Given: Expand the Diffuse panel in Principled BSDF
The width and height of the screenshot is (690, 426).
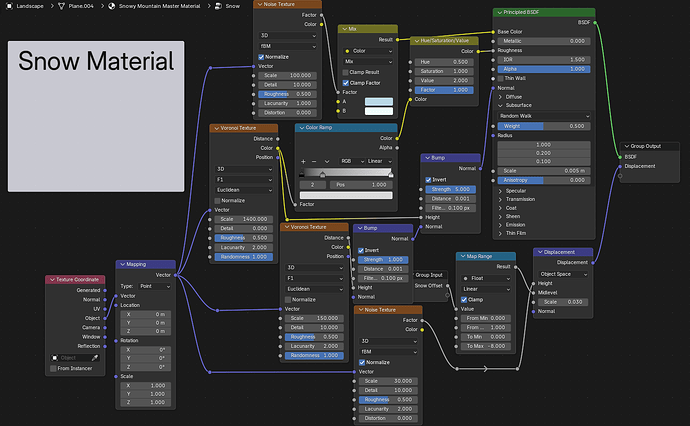Looking at the screenshot, I should pos(500,97).
